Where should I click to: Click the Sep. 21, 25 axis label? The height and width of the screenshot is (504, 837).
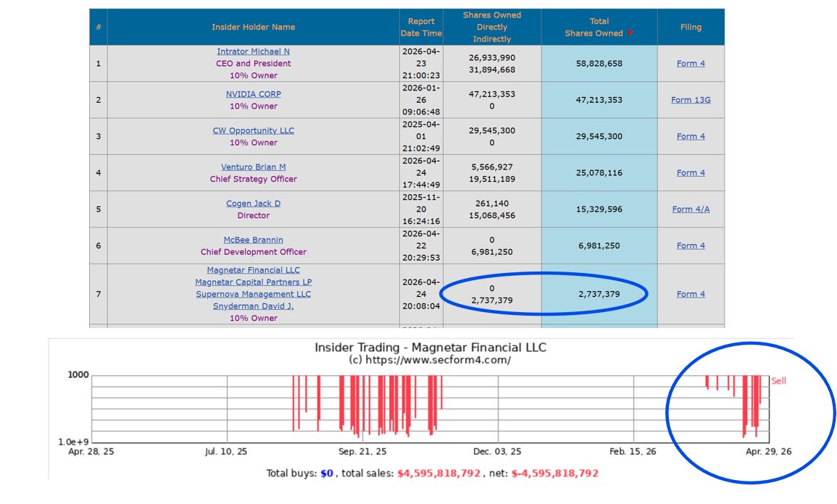[x=362, y=452]
